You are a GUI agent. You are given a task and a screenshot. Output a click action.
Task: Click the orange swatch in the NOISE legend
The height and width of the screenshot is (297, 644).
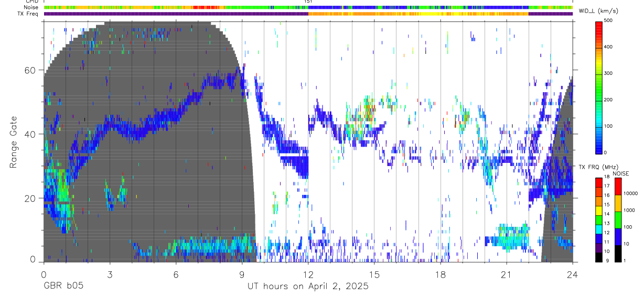click(618, 203)
